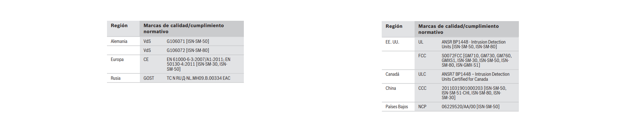This screenshot has width=644, height=134.
Task: Select the CE mark cell
Action: pyautogui.click(x=146, y=60)
